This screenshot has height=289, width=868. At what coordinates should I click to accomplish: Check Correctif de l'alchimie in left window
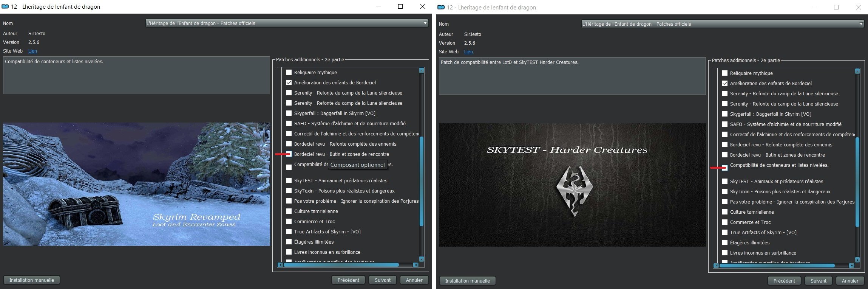[x=289, y=134]
